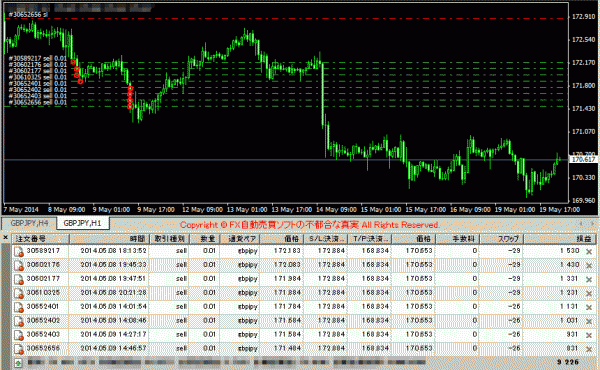Close order 30602176 with its X icon
The height and width of the screenshot is (370, 600).
[589, 266]
